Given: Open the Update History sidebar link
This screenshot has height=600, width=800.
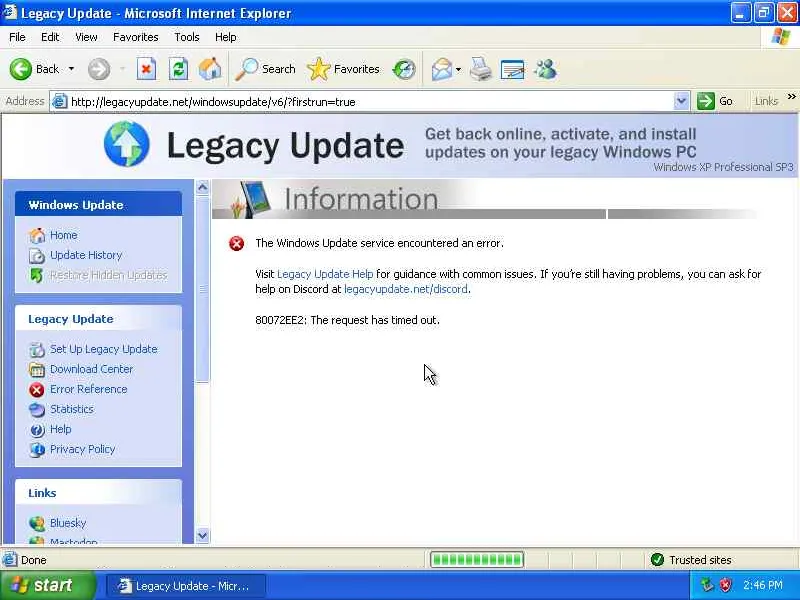Looking at the screenshot, I should 86,255.
